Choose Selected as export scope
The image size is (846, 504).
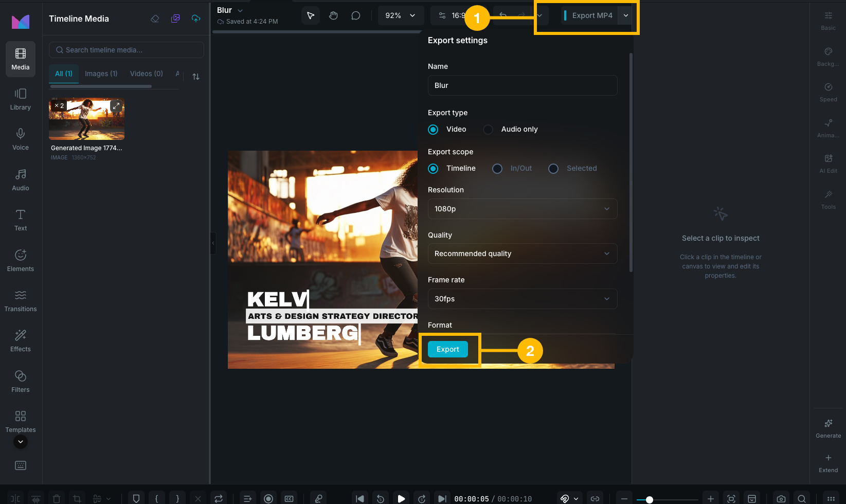(x=553, y=168)
